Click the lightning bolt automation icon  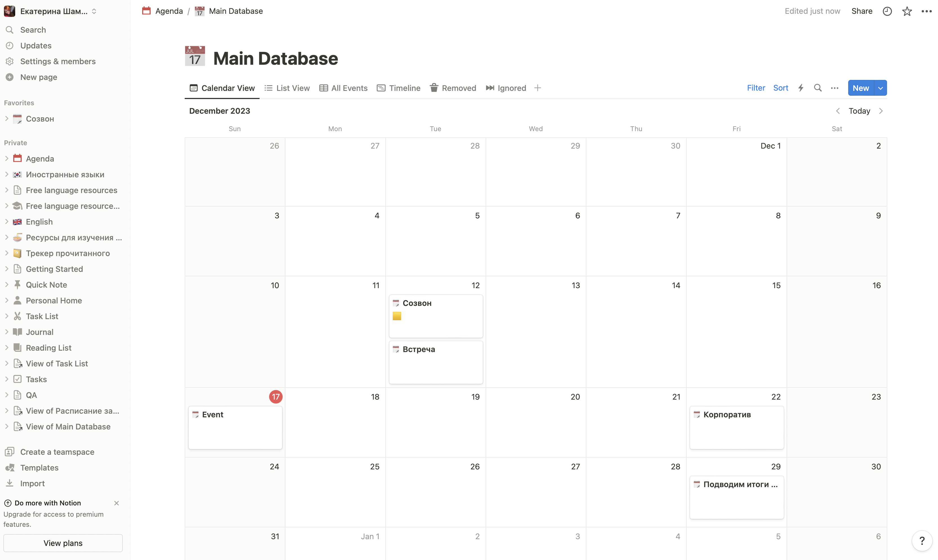coord(801,87)
